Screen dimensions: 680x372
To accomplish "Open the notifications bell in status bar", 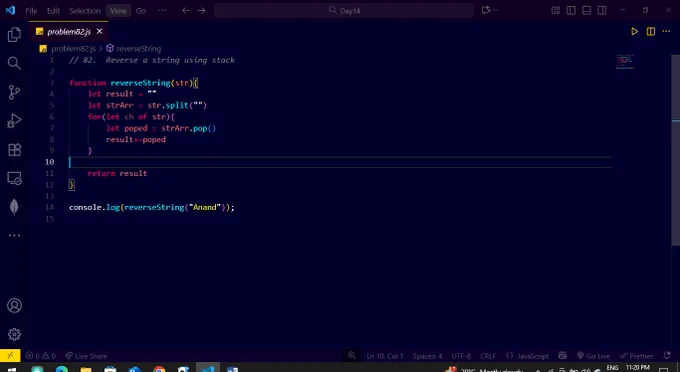I will [667, 356].
